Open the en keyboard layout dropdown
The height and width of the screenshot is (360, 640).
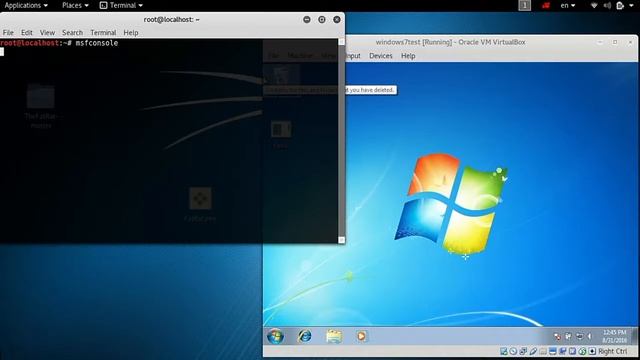click(x=568, y=5)
